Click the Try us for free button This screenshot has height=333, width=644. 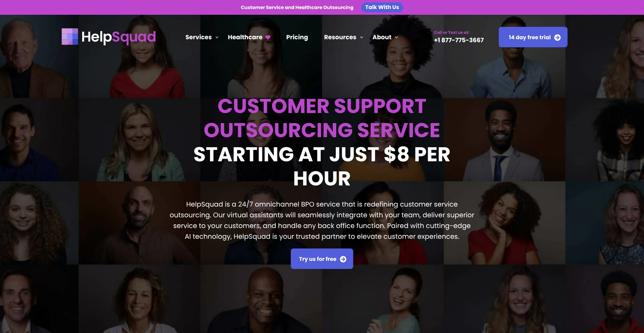click(322, 259)
